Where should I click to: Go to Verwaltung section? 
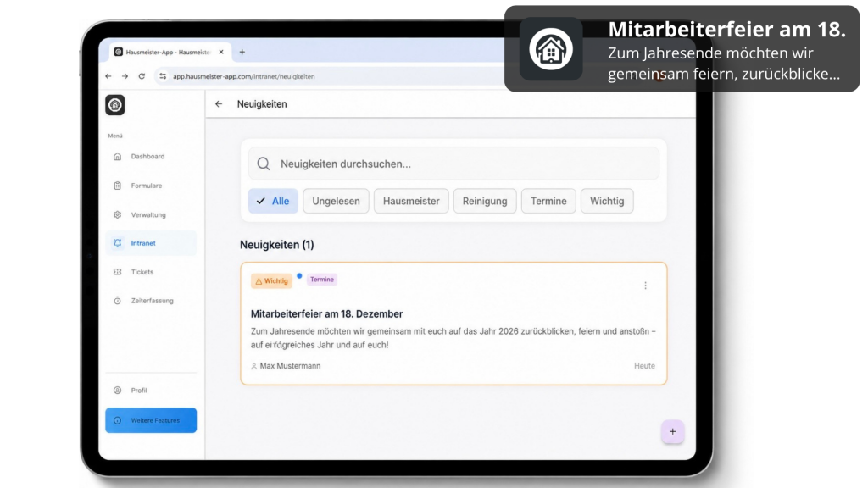[x=151, y=214]
